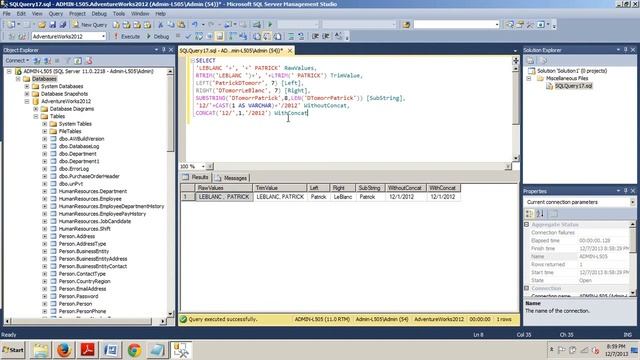Select the LEBLANC, PATRICK TrimValue cell

tap(280, 197)
